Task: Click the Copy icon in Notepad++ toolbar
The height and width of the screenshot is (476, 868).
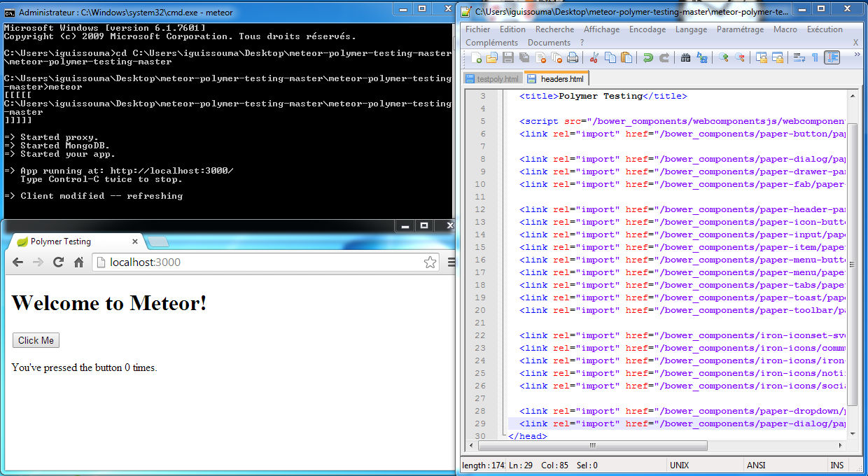Action: (610, 57)
